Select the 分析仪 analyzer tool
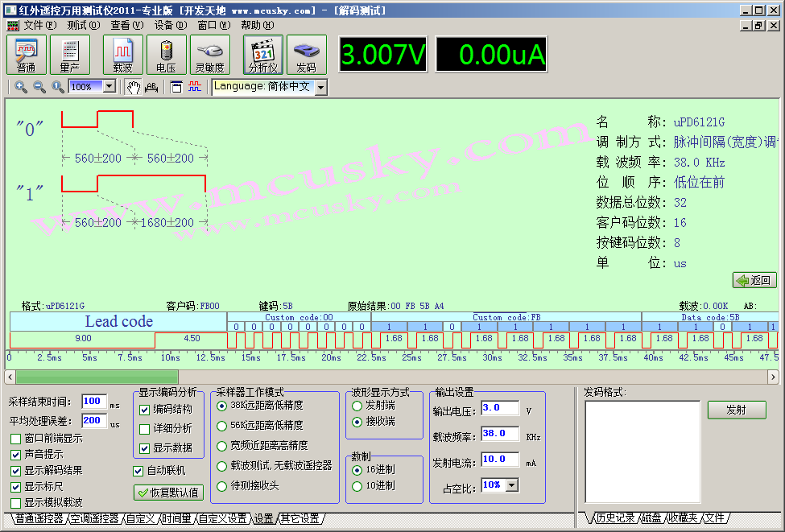785x532 pixels. click(262, 55)
